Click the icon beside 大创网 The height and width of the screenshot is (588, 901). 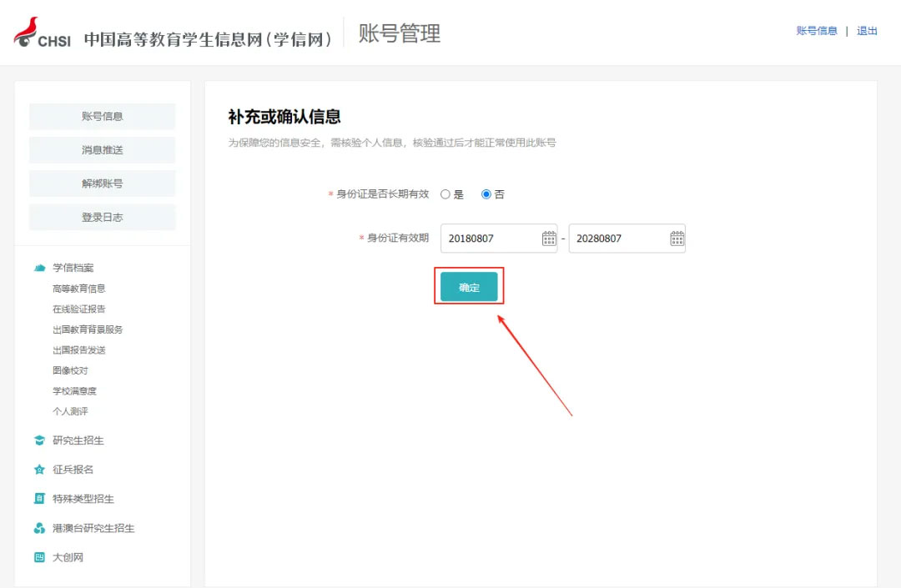[x=39, y=557]
